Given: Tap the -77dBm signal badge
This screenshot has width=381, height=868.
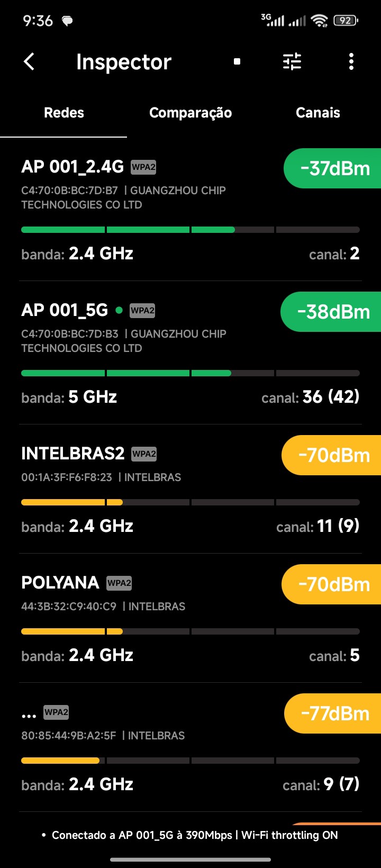Looking at the screenshot, I should pyautogui.click(x=334, y=713).
